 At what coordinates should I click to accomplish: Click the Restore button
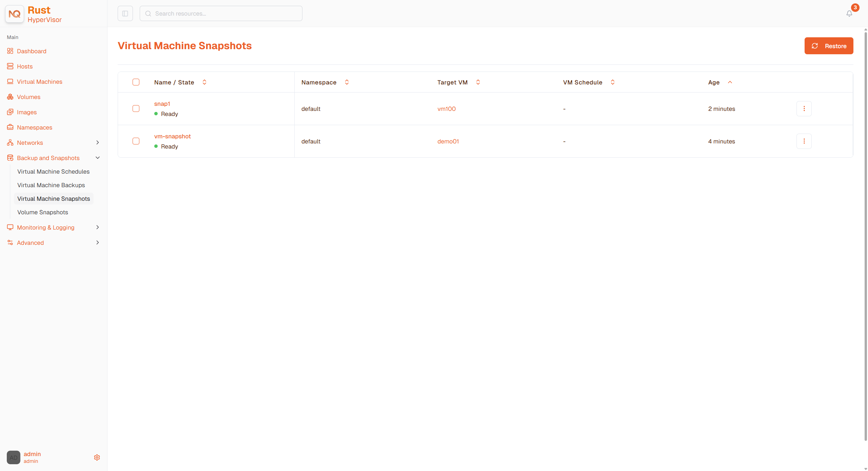coord(829,46)
